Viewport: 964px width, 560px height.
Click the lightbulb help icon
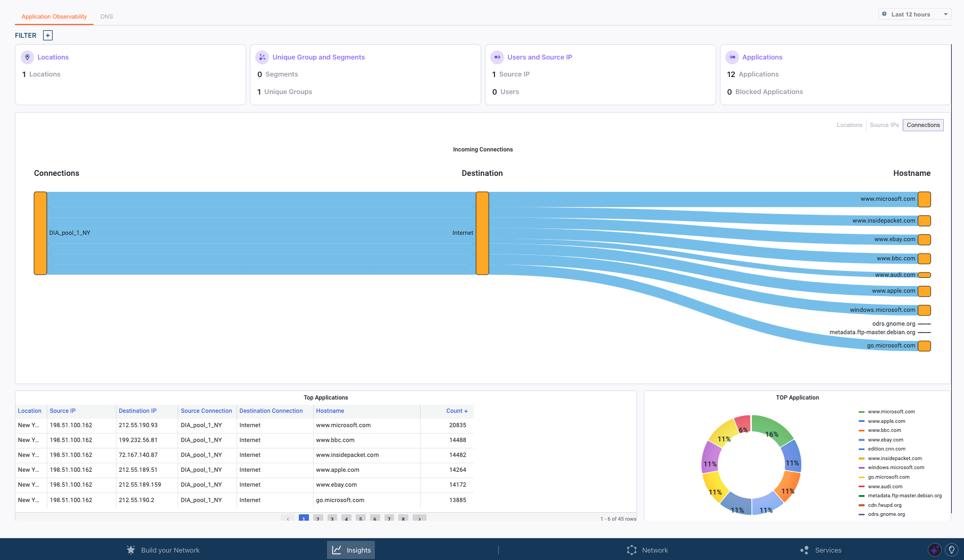click(x=952, y=550)
